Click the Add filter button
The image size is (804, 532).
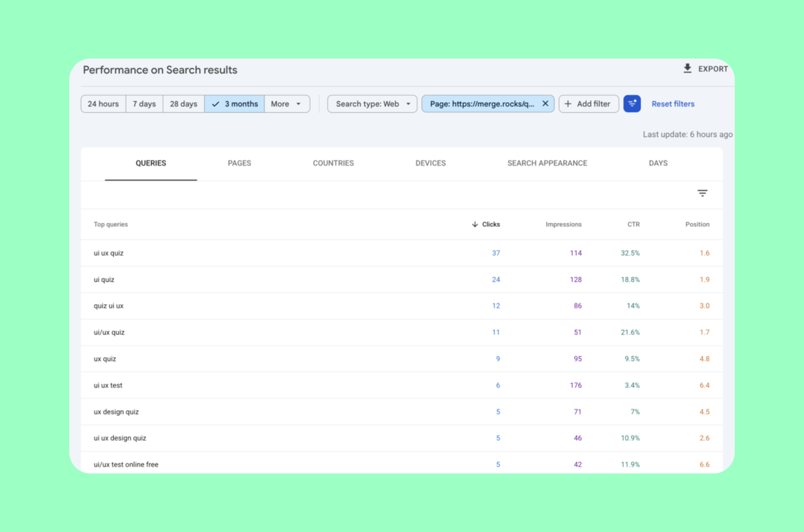click(x=589, y=104)
